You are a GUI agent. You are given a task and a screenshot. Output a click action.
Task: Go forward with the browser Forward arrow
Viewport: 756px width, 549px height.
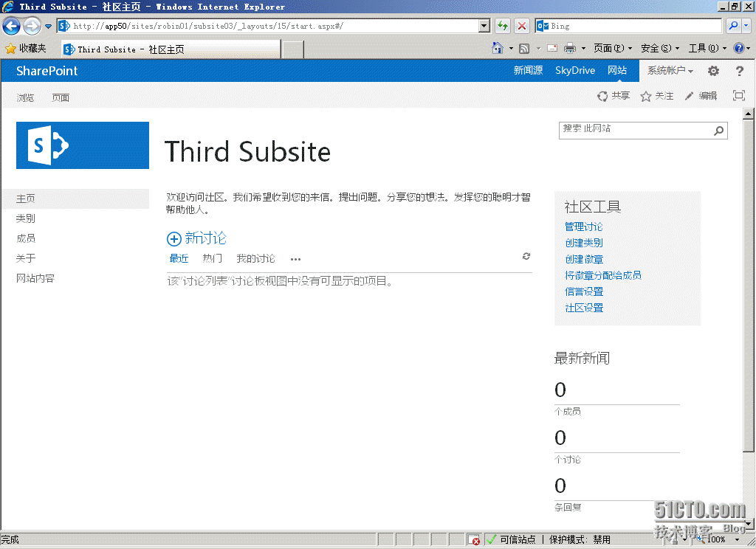tap(32, 26)
